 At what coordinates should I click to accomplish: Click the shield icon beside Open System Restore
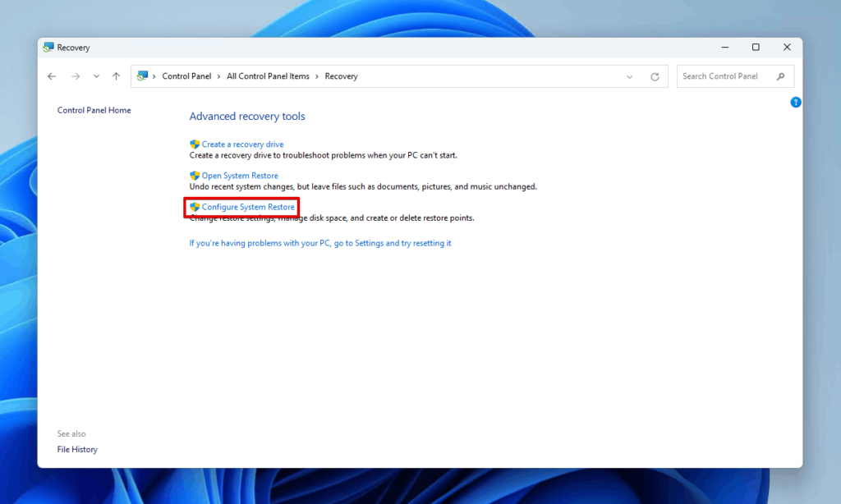(194, 175)
